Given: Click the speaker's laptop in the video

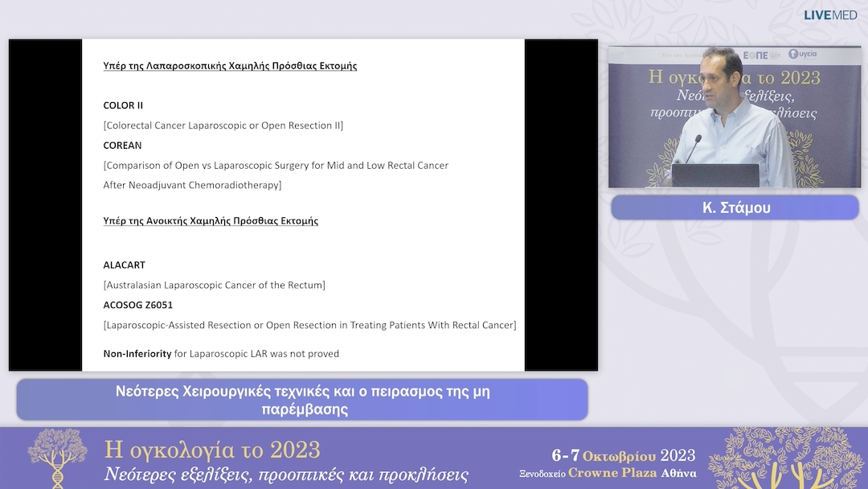Looking at the screenshot, I should pyautogui.click(x=714, y=175).
